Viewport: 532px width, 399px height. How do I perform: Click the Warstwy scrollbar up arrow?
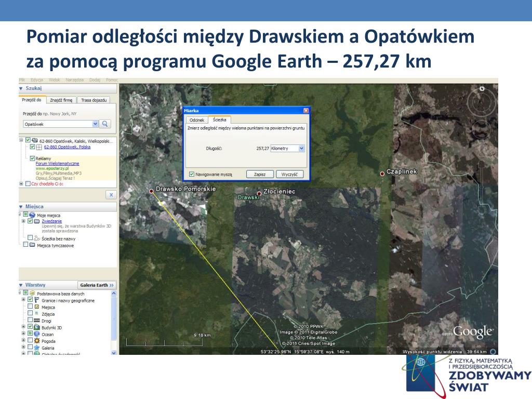pos(114,293)
